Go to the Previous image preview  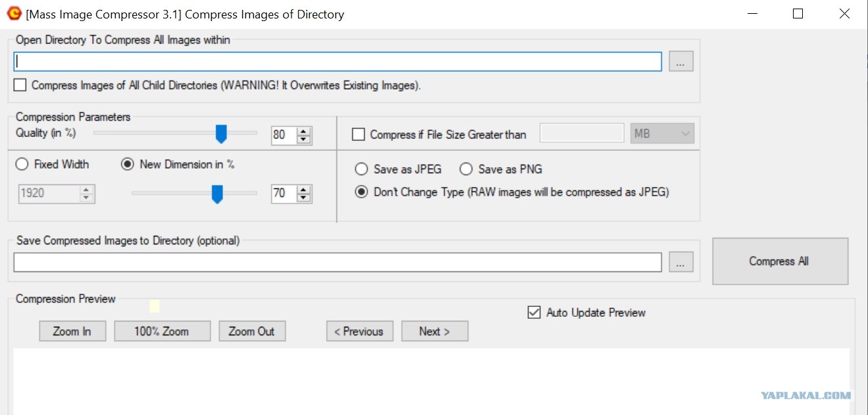point(359,331)
